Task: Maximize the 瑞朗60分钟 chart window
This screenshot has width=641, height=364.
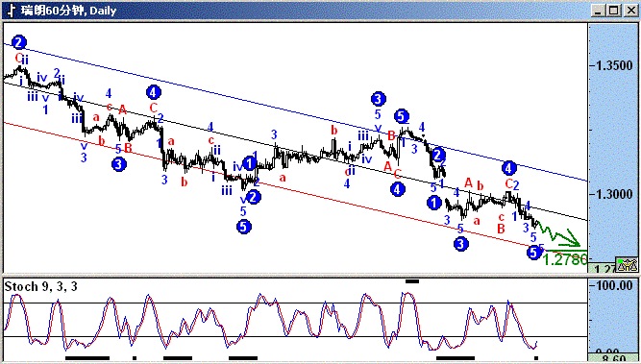Action: pyautogui.click(x=613, y=11)
